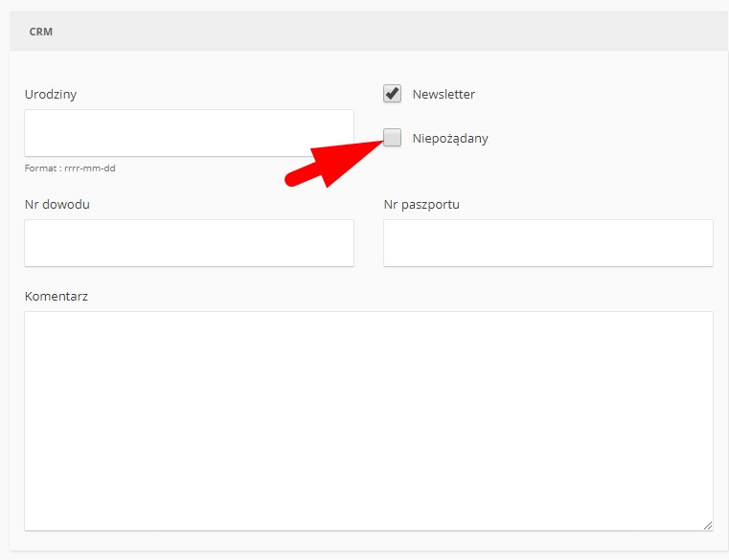Click the CRM section header title

[40, 32]
